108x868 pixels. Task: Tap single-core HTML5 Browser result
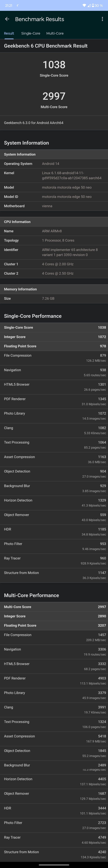[54, 387]
